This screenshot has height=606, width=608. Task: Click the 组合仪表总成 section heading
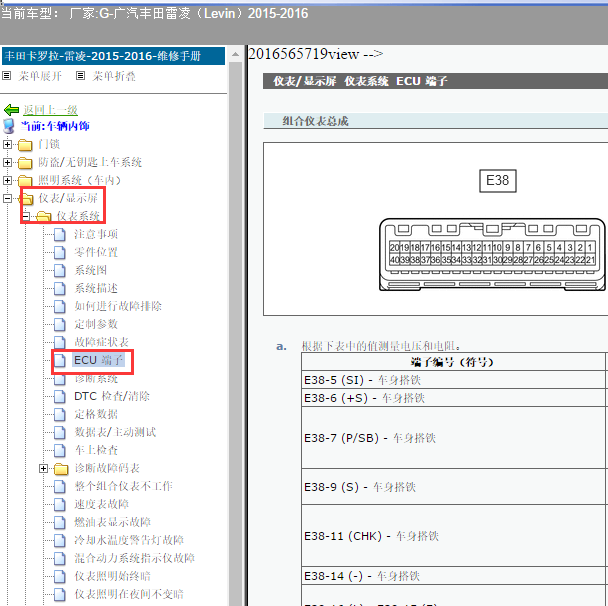click(316, 121)
